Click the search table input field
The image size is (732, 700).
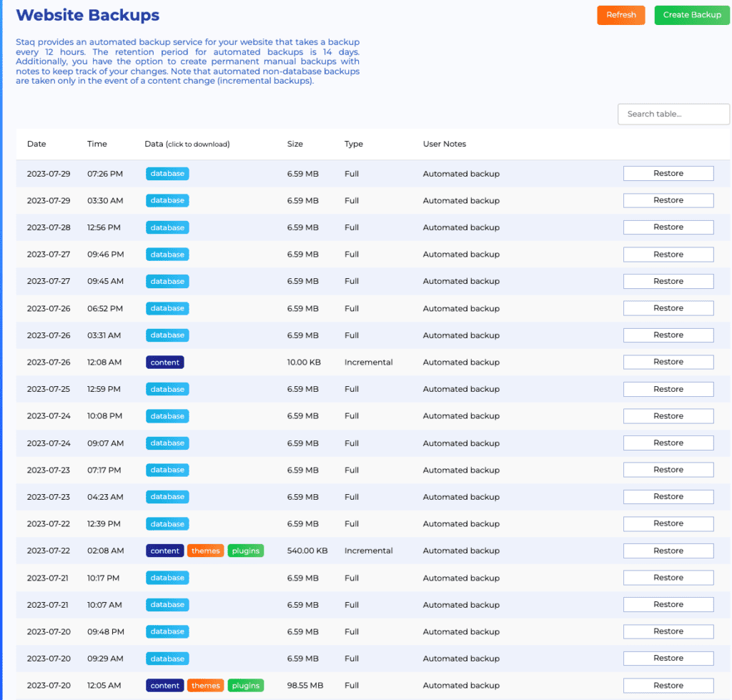pyautogui.click(x=673, y=114)
